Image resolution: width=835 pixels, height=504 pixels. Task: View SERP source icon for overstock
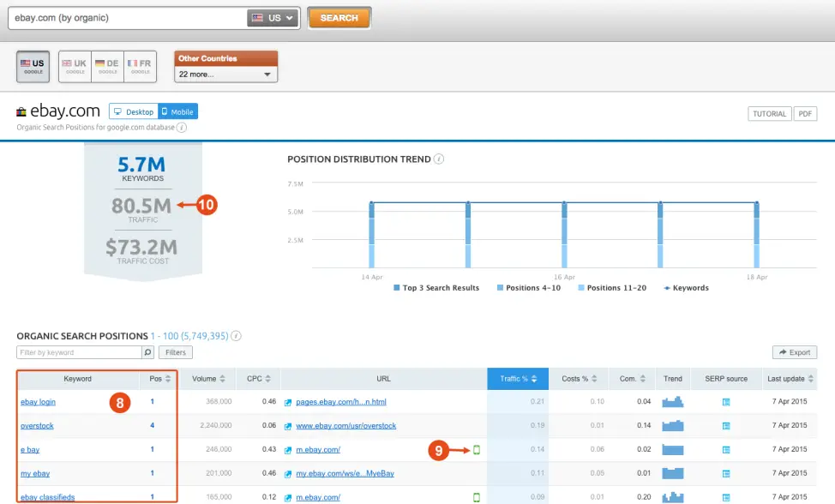[726, 426]
